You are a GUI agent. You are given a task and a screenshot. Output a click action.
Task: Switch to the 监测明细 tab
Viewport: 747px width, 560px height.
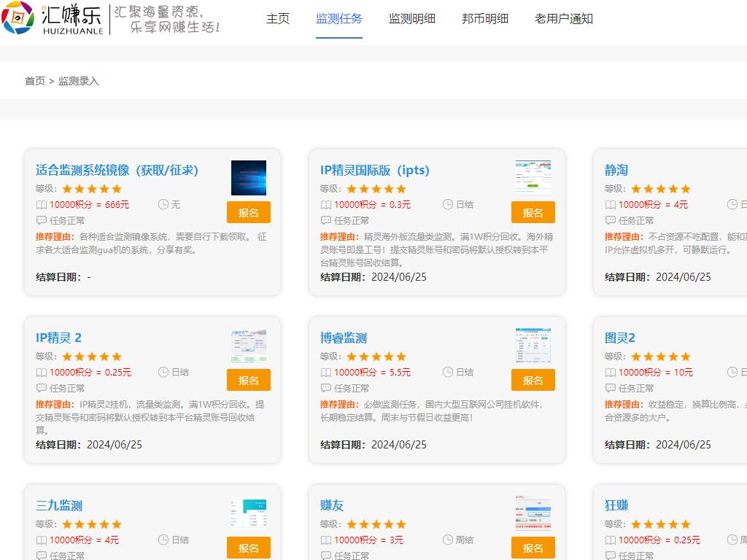(x=412, y=18)
